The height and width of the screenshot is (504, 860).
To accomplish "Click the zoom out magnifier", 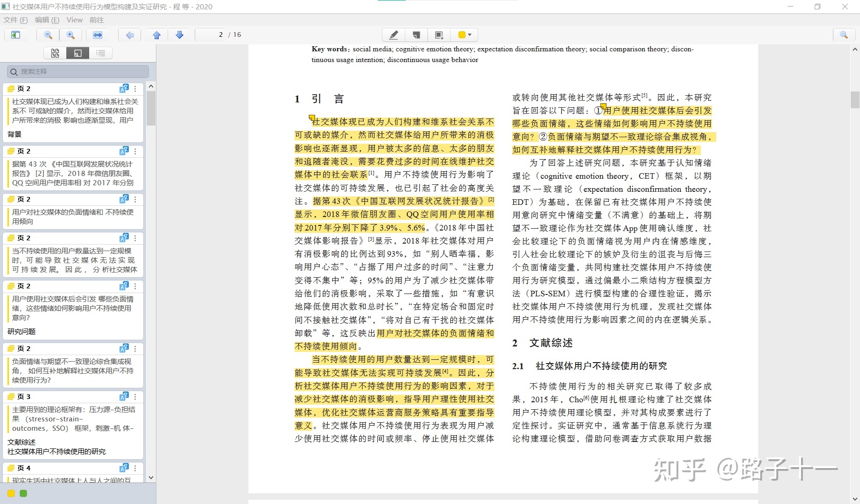I will [x=48, y=35].
